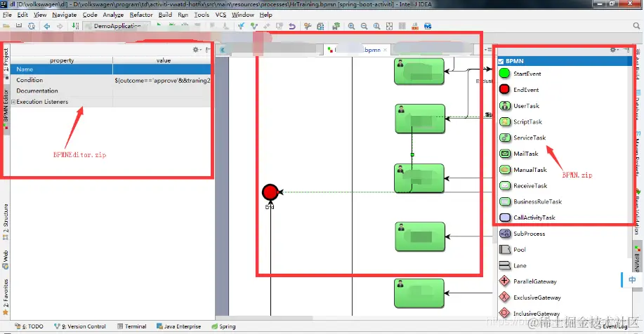This screenshot has height=334, width=644.
Task: Open the Refactor menu
Action: coord(141,15)
